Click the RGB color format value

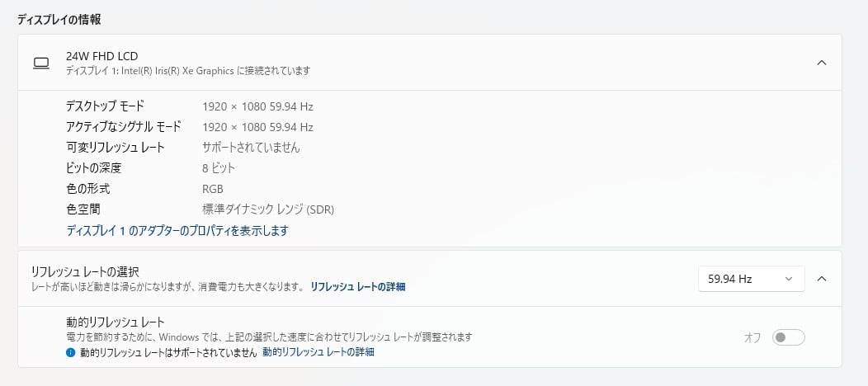pos(213,189)
